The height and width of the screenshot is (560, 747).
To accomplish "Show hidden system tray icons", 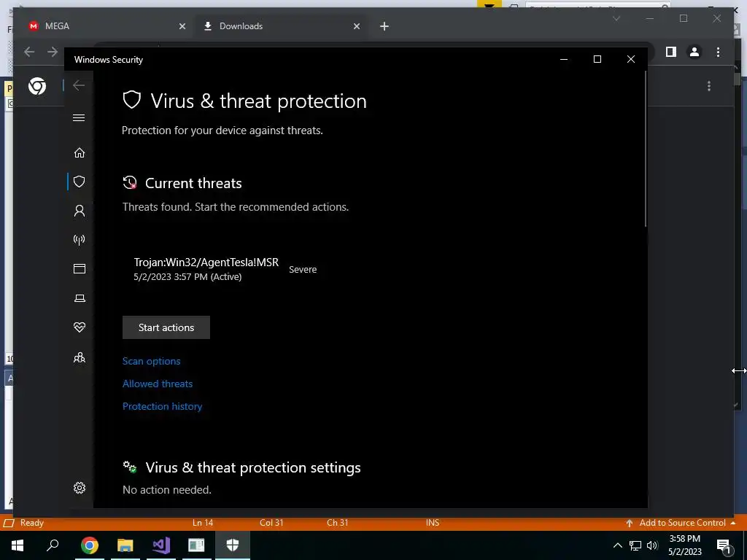I will [x=617, y=545].
